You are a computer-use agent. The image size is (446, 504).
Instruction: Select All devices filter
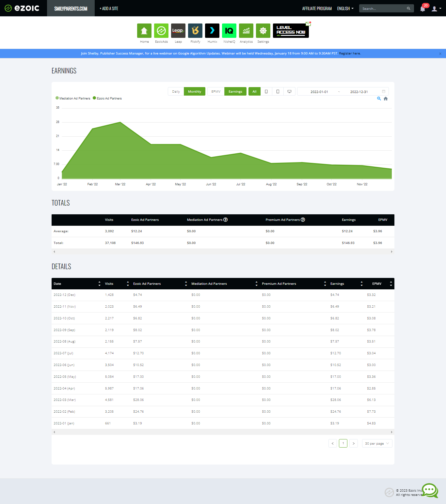[x=254, y=91]
